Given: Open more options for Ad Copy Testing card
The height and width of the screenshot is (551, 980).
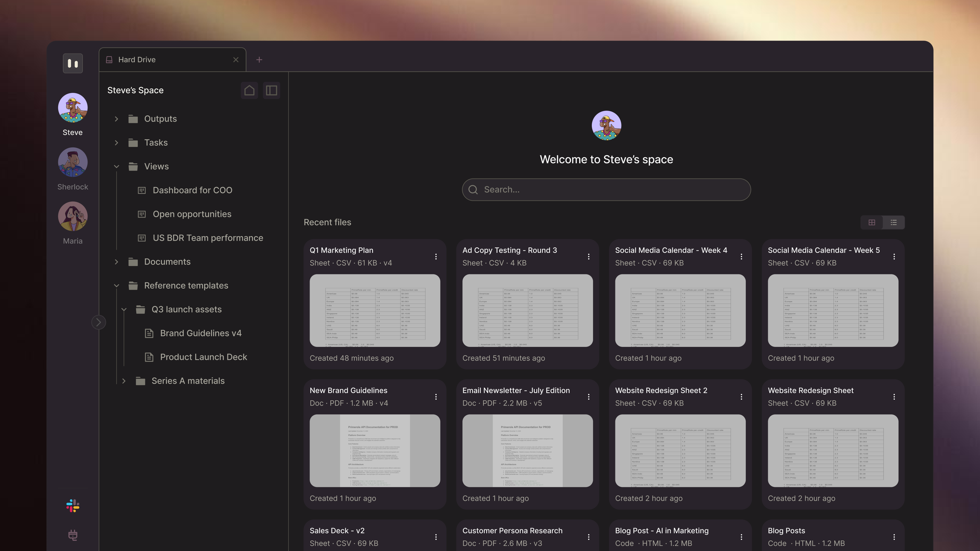Looking at the screenshot, I should [x=589, y=257].
